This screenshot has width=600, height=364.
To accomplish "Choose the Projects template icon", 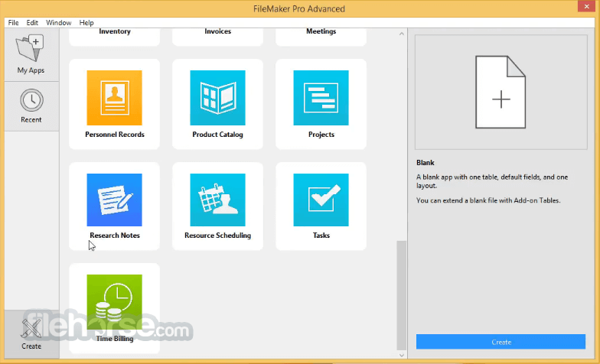I will [x=321, y=98].
